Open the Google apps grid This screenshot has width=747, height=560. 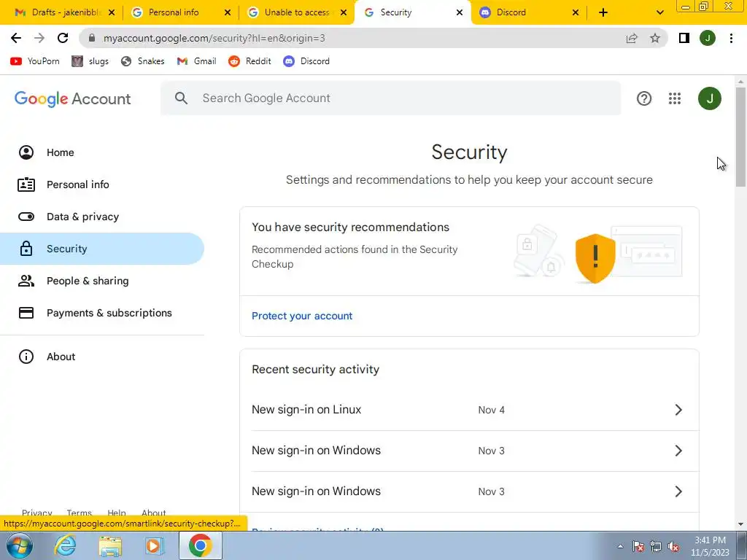[675, 98]
